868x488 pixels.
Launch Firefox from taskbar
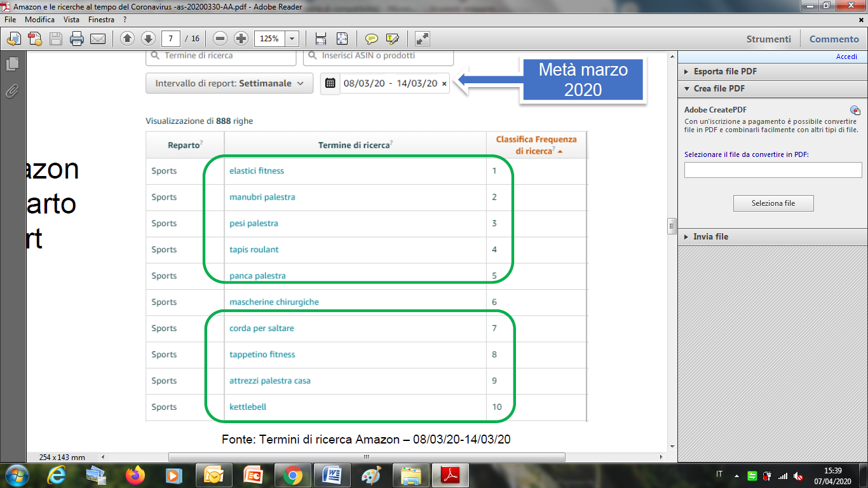tap(135, 475)
